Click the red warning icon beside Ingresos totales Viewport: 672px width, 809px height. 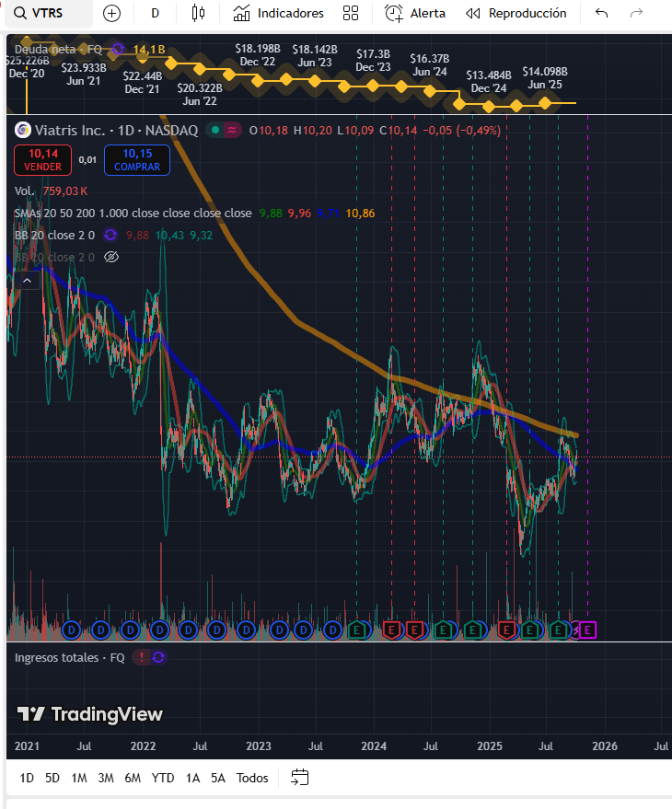[141, 657]
